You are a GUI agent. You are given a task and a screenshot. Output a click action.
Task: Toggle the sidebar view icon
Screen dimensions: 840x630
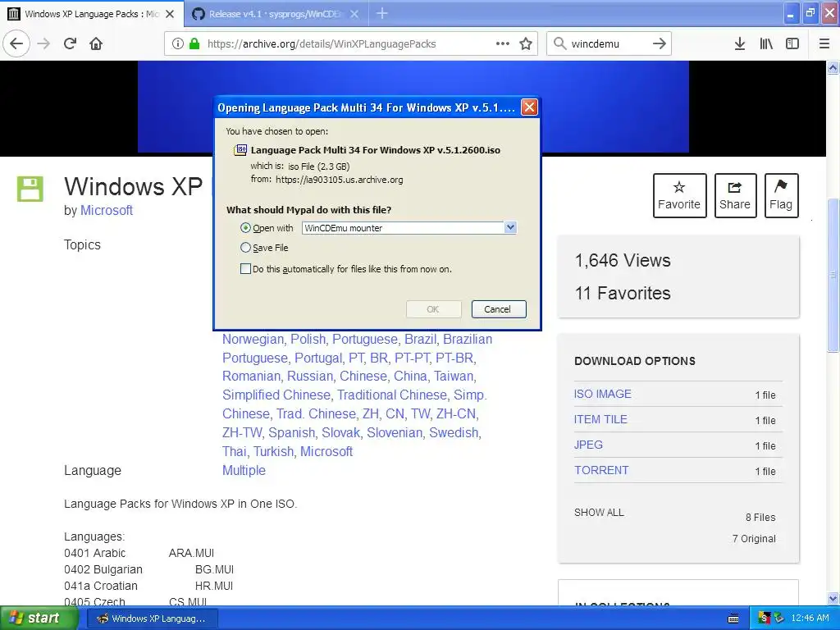(792, 44)
